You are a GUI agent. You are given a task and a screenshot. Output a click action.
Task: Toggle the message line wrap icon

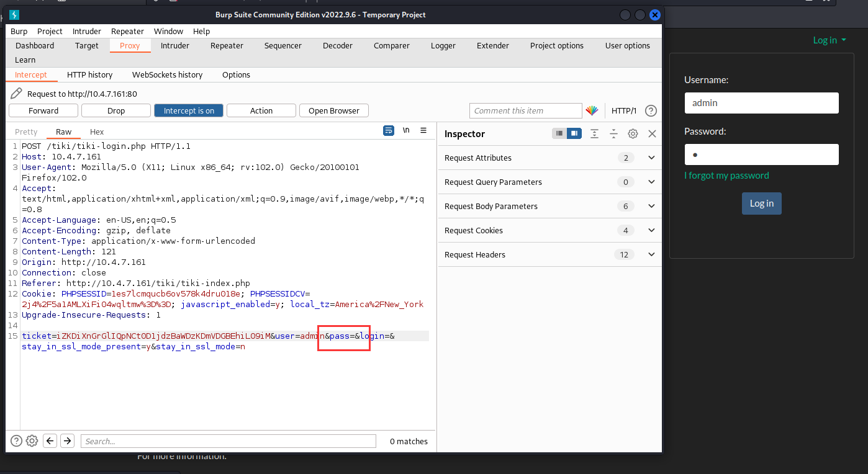pyautogui.click(x=389, y=130)
